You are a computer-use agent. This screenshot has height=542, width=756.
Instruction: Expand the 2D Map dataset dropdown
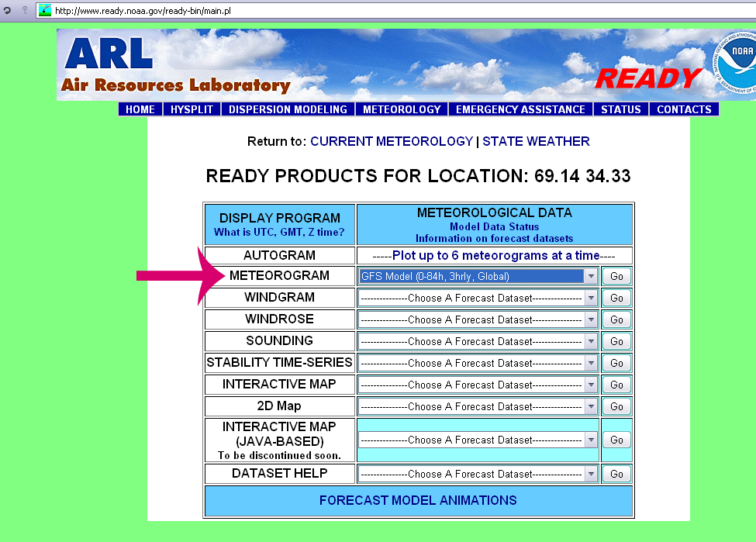[x=478, y=406]
